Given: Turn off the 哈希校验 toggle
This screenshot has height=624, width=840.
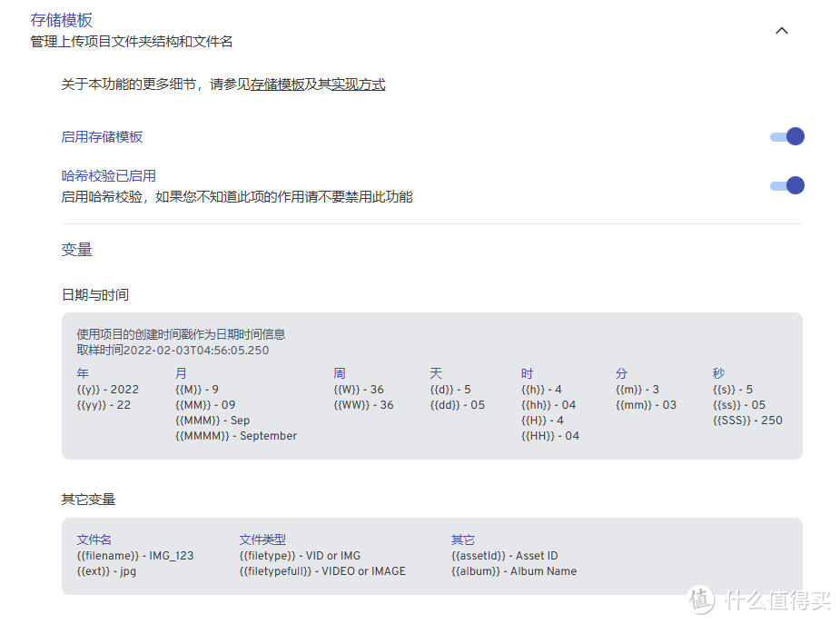Looking at the screenshot, I should point(786,185).
